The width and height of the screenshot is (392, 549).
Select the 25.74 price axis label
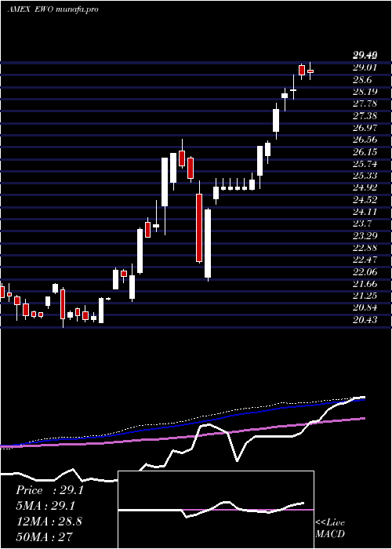(365, 163)
